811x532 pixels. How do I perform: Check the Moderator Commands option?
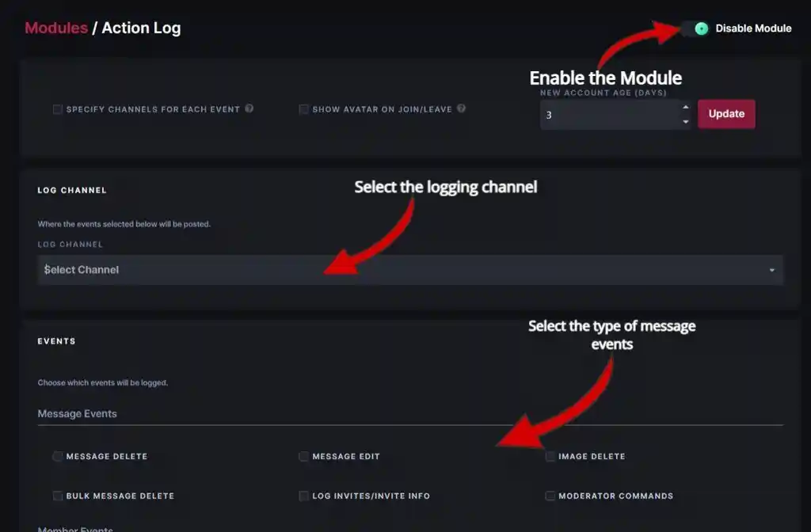click(x=550, y=496)
